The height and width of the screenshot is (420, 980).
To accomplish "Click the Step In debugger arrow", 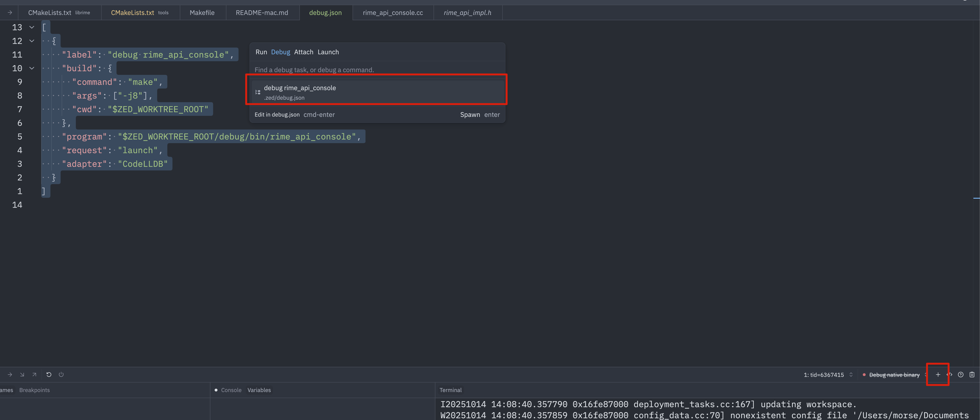I will 22,375.
